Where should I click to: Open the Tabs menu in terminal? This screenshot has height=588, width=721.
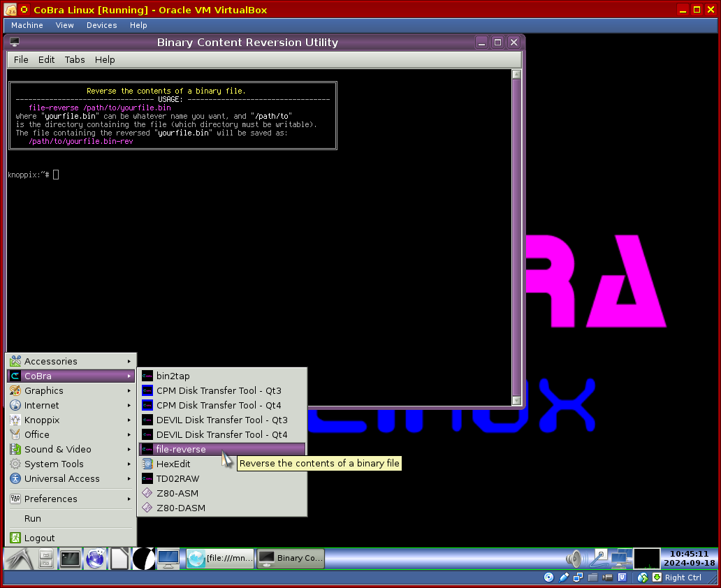point(75,59)
